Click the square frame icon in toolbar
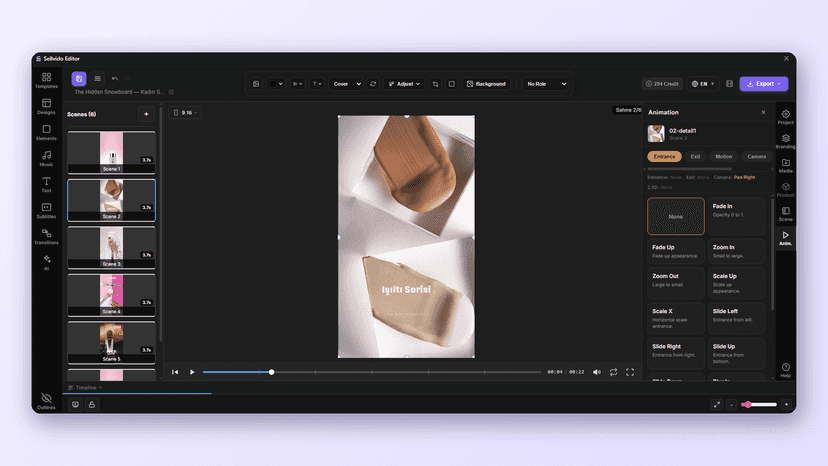This screenshot has width=828, height=466. click(x=451, y=84)
